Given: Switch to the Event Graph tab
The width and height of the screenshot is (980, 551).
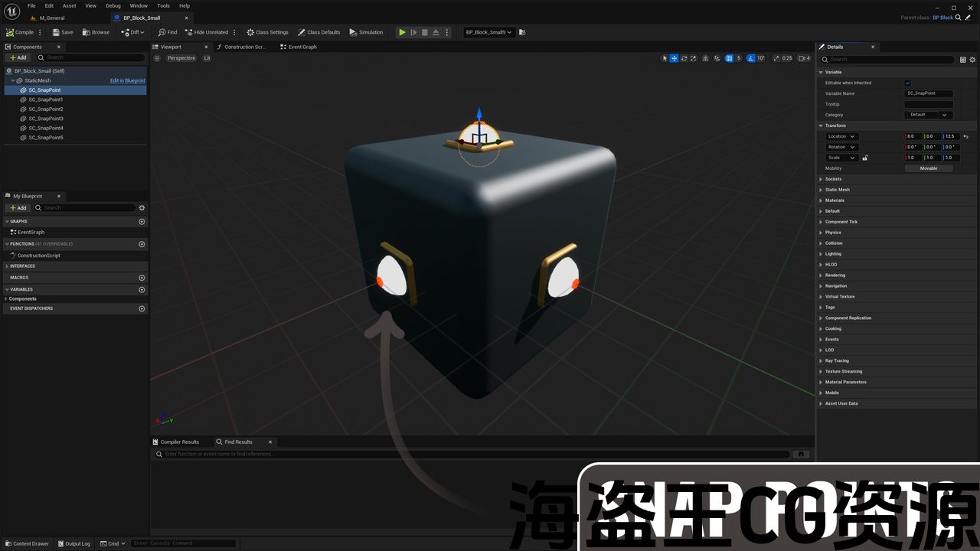Looking at the screenshot, I should coord(302,47).
